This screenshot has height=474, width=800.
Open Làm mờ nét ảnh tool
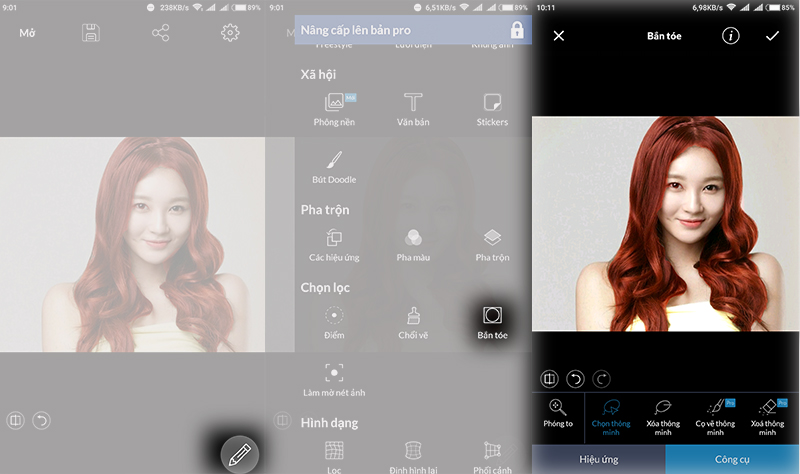(x=334, y=380)
